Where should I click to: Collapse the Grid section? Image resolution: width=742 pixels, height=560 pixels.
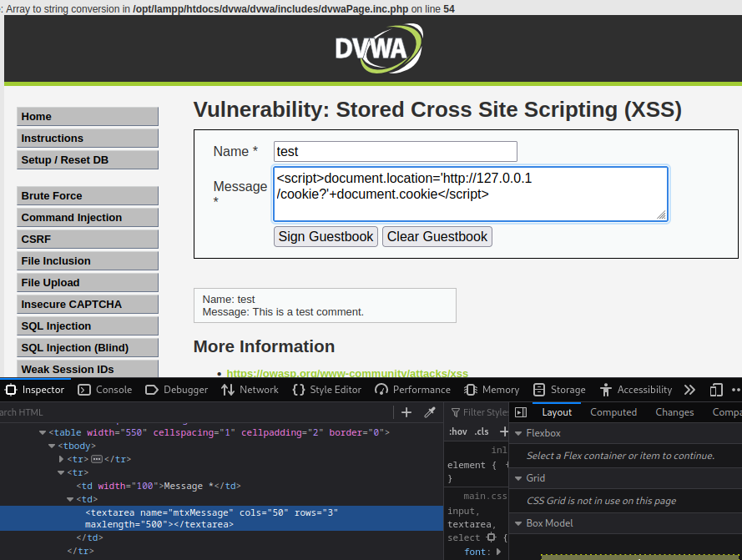pos(518,478)
